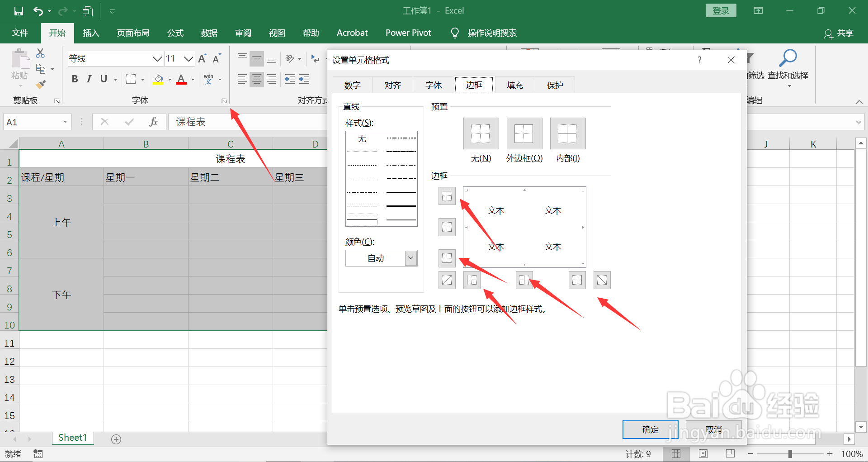The image size is (868, 462).
Task: Toggle the inside vertical border button
Action: click(x=524, y=280)
